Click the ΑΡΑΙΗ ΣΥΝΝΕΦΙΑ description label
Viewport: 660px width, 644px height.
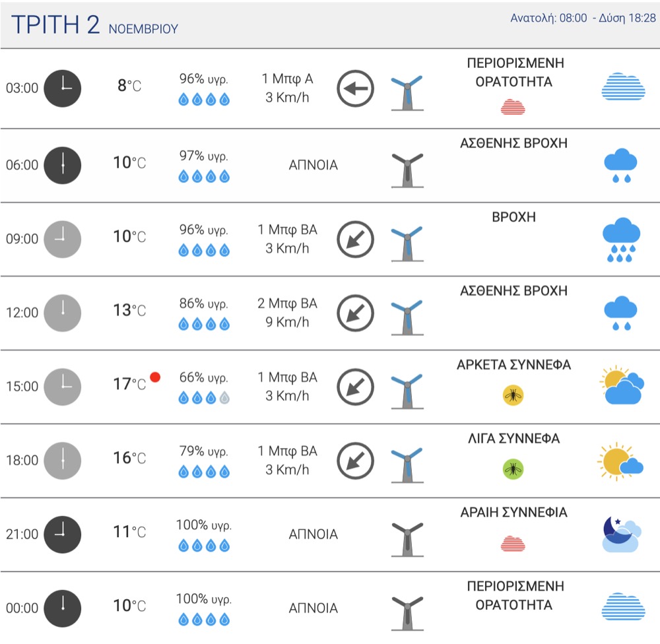pyautogui.click(x=513, y=512)
